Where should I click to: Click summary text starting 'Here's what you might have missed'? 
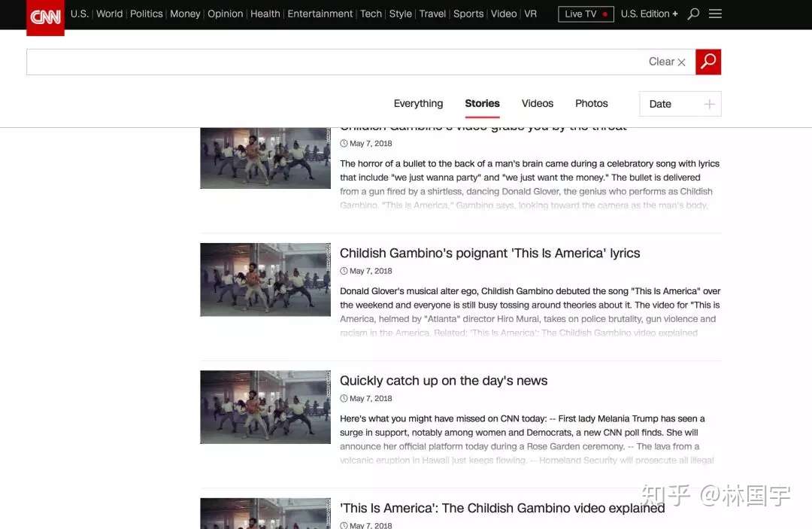[x=526, y=439]
